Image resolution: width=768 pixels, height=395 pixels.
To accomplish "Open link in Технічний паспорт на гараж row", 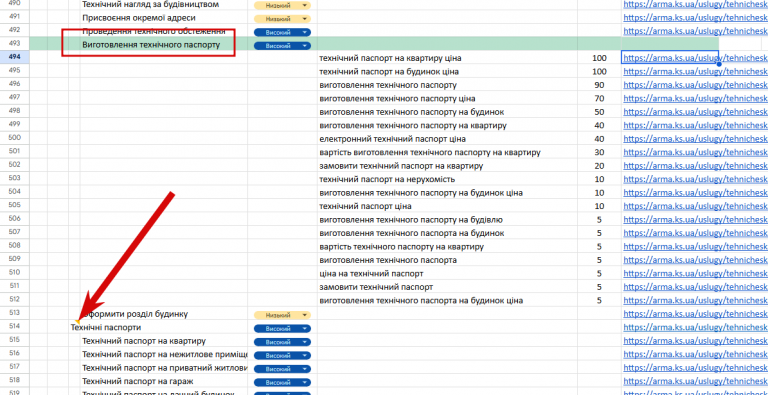I will (695, 381).
